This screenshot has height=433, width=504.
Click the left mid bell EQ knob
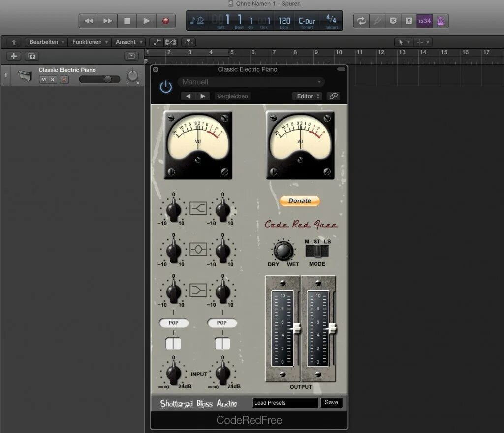click(x=173, y=250)
